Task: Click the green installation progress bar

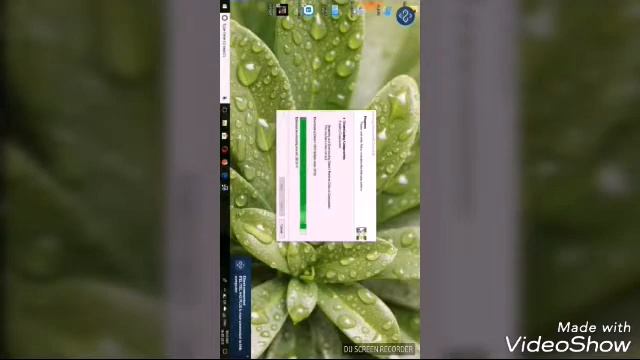Action: pyautogui.click(x=303, y=176)
